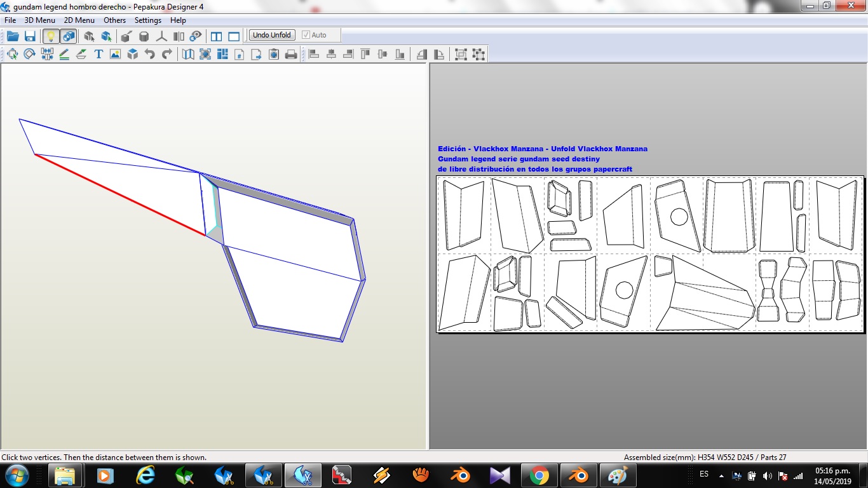
Task: Align parts to horizontal center
Action: (331, 55)
